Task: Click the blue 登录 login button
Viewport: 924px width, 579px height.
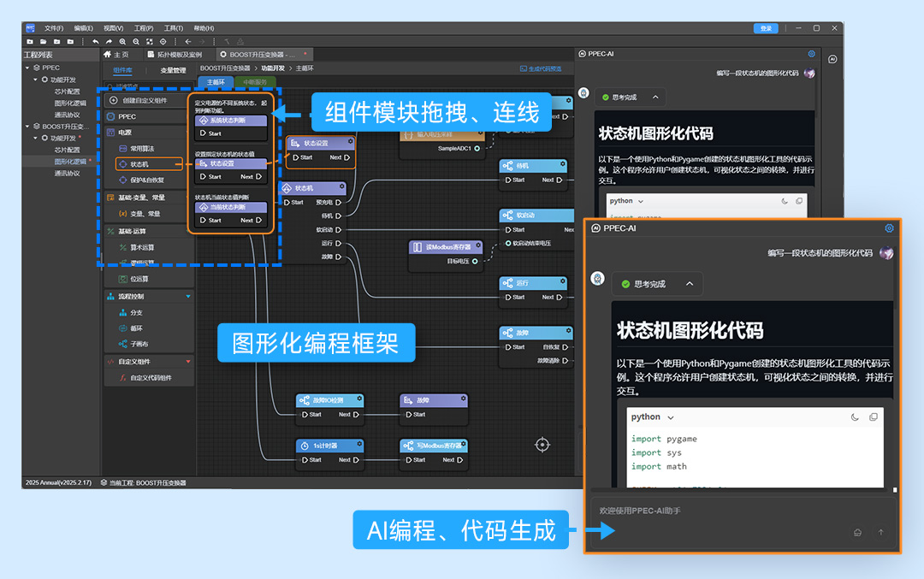Action: pos(766,28)
